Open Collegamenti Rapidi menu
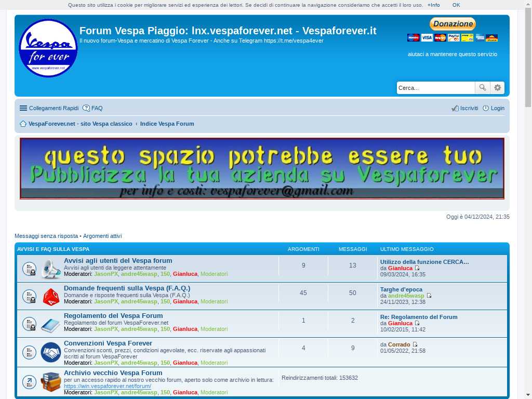The height and width of the screenshot is (399, 532). click(49, 108)
